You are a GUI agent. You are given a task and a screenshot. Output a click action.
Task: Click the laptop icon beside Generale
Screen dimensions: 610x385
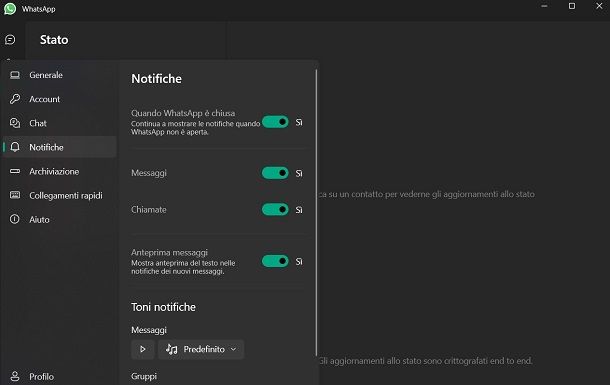[x=15, y=75]
